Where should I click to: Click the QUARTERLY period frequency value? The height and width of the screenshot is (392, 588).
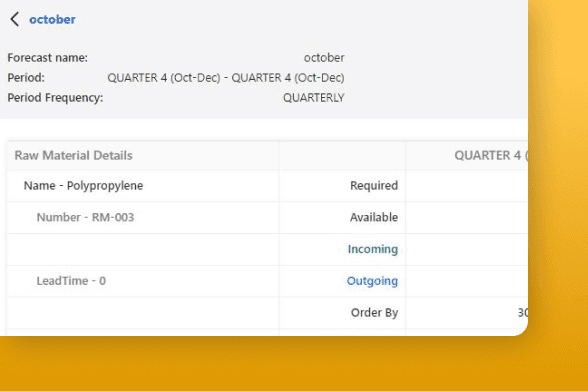coord(314,98)
